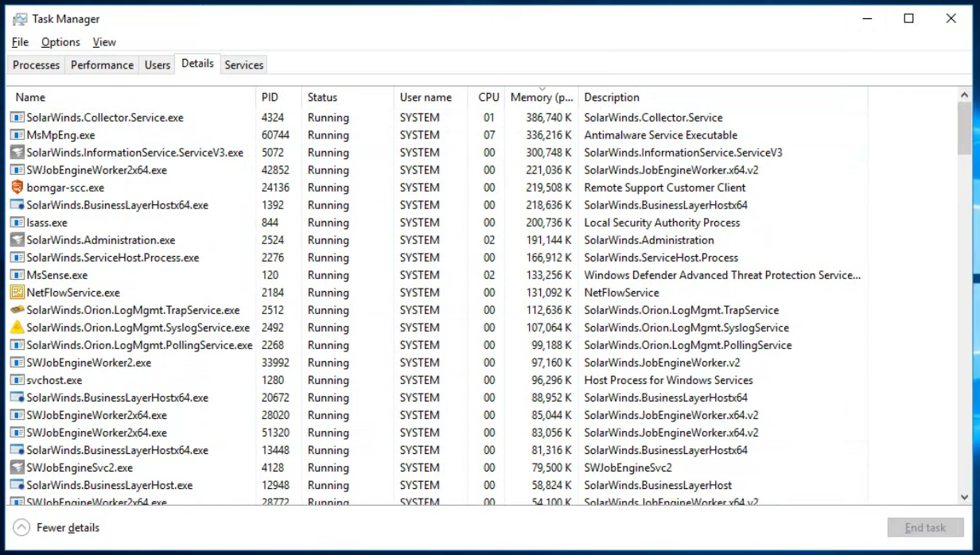The width and height of the screenshot is (980, 555).
Task: Select PID cell 33992
Action: (x=275, y=363)
